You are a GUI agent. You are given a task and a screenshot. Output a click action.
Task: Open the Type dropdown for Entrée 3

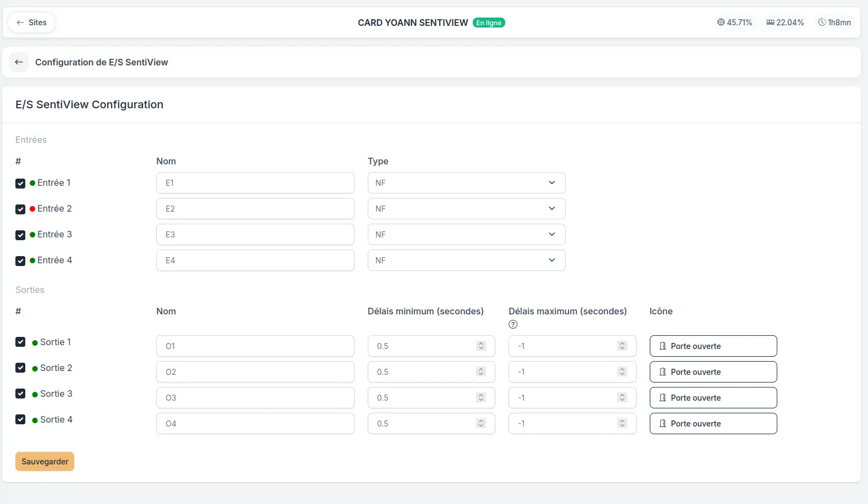tap(466, 235)
